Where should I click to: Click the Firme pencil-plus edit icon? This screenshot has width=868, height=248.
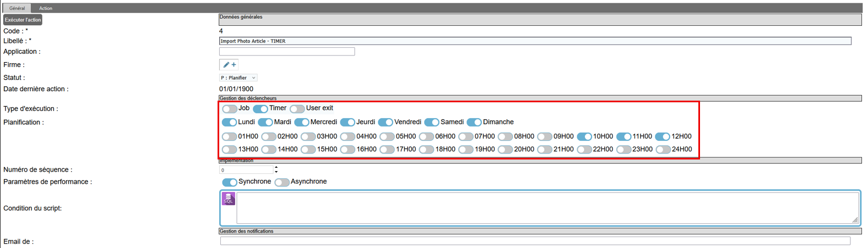(x=229, y=65)
